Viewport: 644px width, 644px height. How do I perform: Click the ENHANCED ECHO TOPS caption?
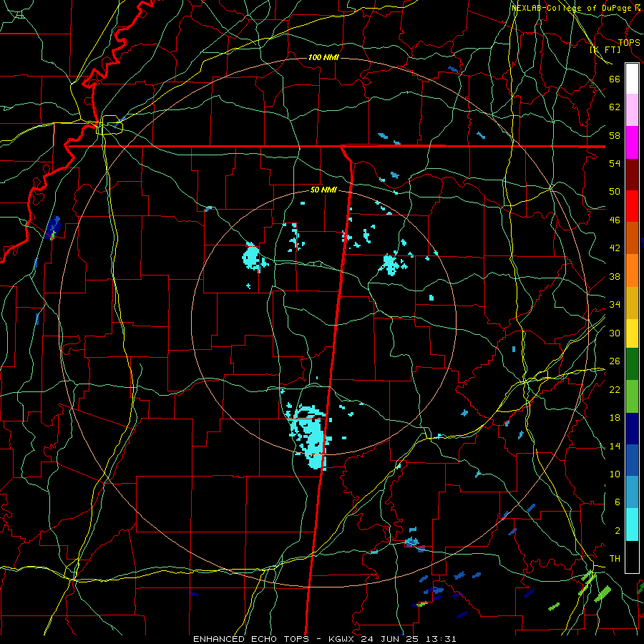251,639
